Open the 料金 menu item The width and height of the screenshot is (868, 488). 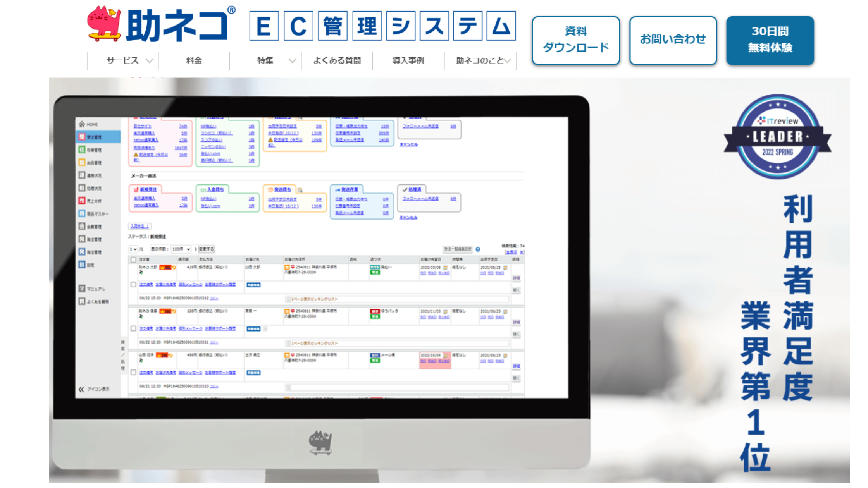pyautogui.click(x=194, y=60)
